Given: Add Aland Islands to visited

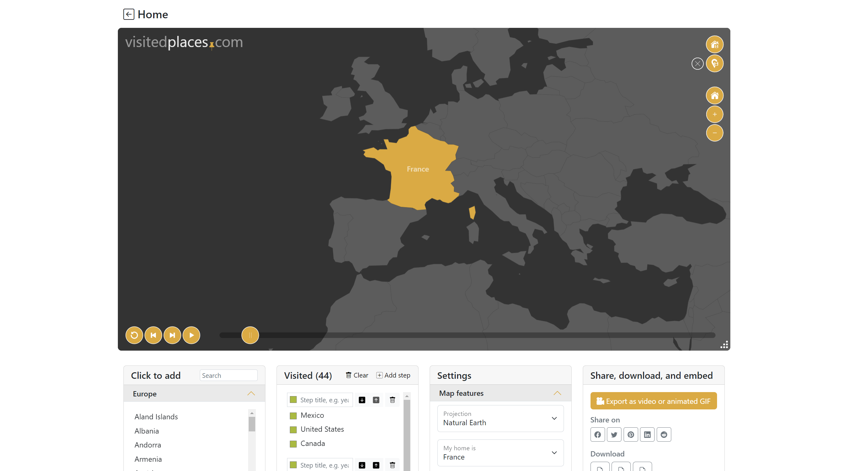Looking at the screenshot, I should tap(156, 417).
